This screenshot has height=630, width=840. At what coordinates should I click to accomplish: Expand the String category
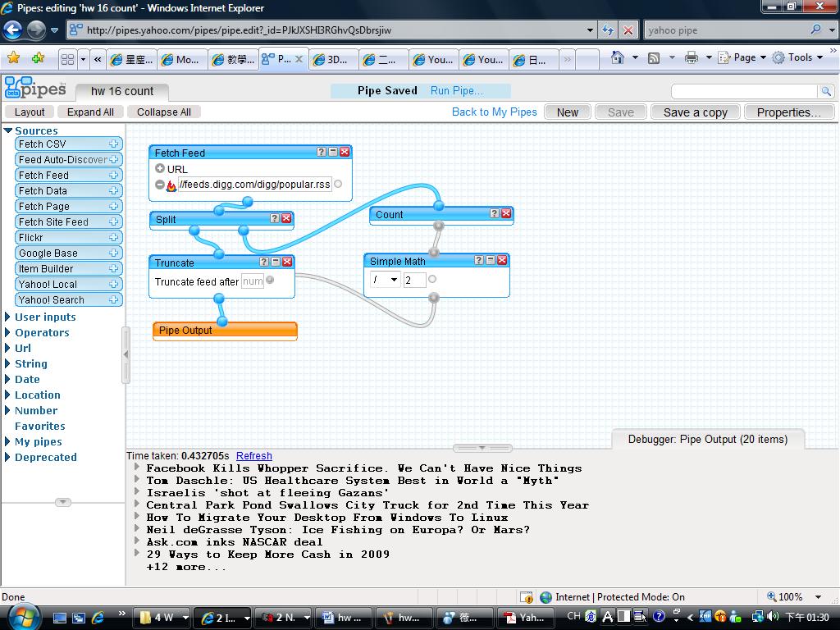pyautogui.click(x=7, y=363)
